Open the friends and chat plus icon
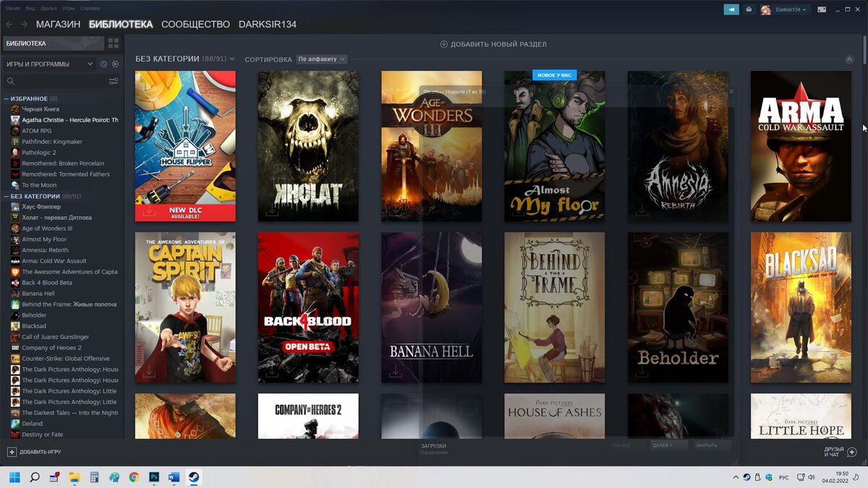Viewport: 868px width, 488px height. [852, 452]
